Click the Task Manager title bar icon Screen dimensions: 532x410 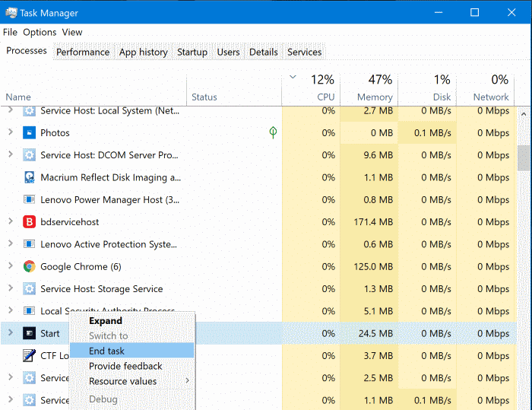coord(11,13)
